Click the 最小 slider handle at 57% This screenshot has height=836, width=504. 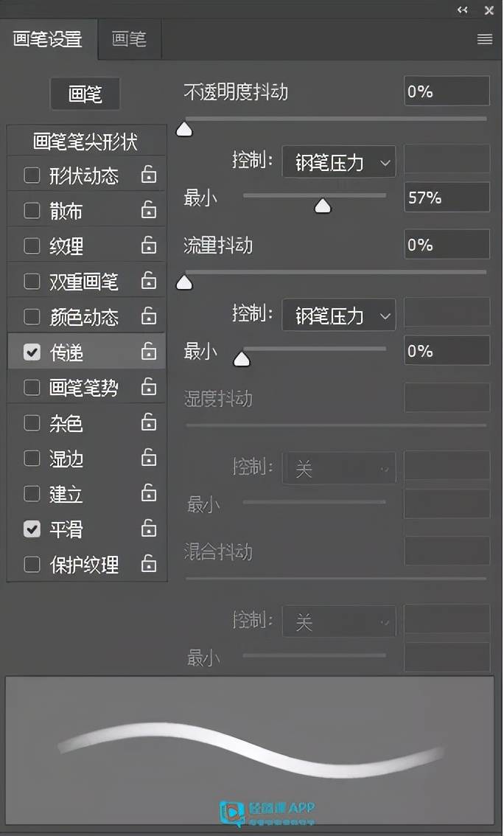coord(323,206)
